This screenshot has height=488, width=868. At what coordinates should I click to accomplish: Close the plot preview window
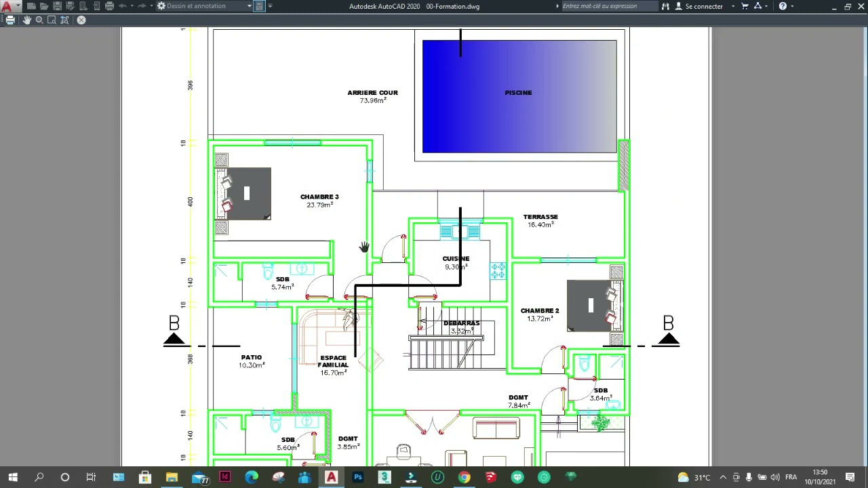pos(81,20)
